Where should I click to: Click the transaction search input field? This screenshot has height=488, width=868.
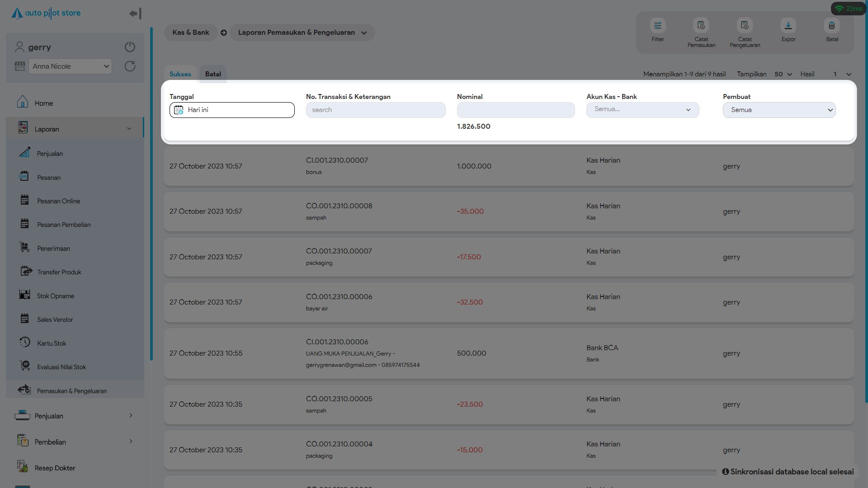coord(375,110)
